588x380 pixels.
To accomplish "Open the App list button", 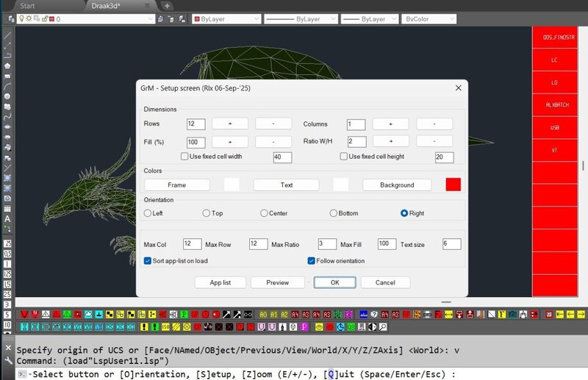I will click(220, 282).
